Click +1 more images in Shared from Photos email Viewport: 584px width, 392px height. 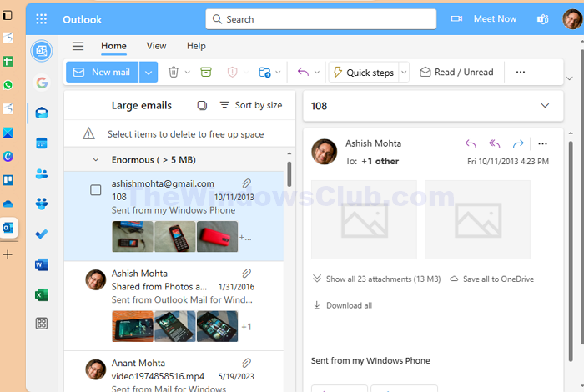tap(247, 327)
